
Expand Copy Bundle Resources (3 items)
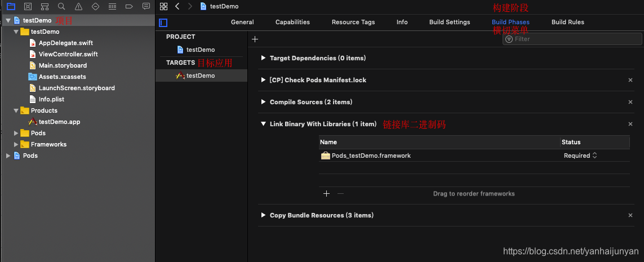point(263,215)
